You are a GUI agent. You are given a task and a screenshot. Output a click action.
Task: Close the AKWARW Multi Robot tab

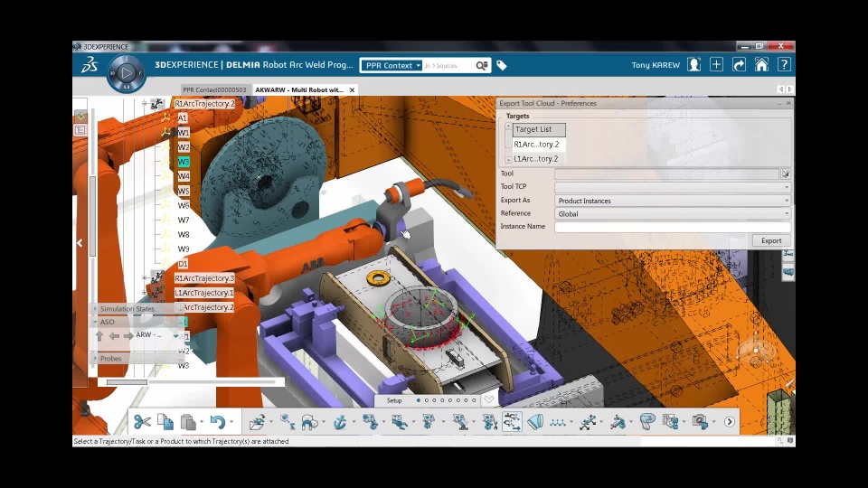point(352,89)
